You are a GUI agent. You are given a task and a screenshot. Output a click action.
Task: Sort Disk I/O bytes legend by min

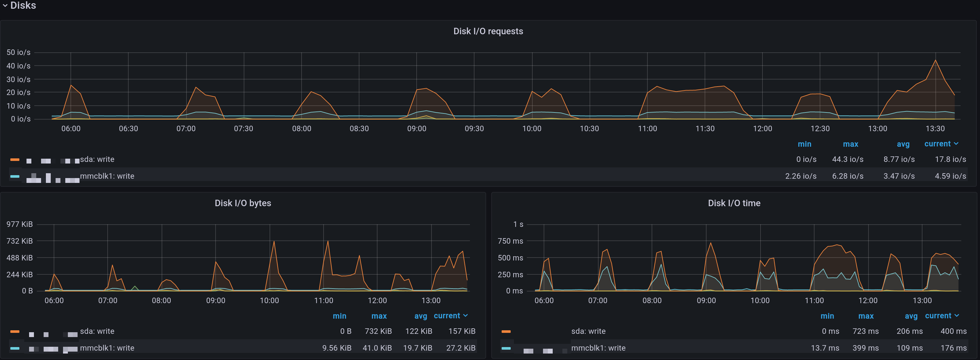click(339, 316)
